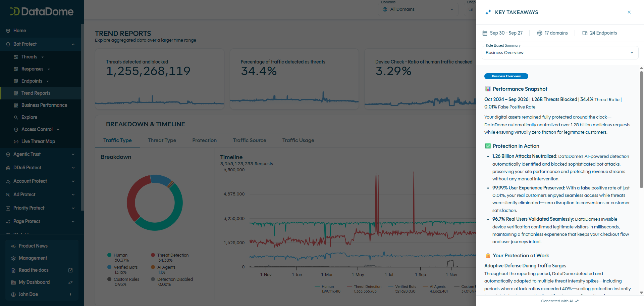Open Trend Reports in sidebar
This screenshot has width=644, height=306.
[x=41, y=93]
